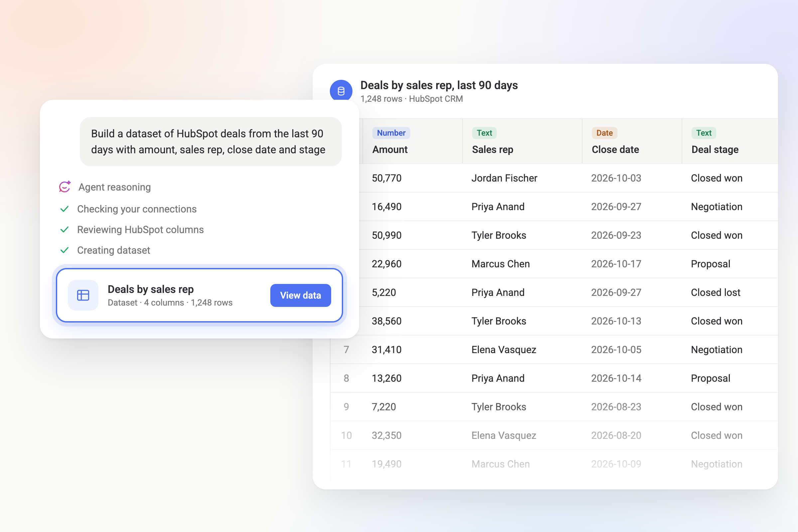Select date cell 2026-10-05
The image size is (798, 532).
tap(616, 349)
